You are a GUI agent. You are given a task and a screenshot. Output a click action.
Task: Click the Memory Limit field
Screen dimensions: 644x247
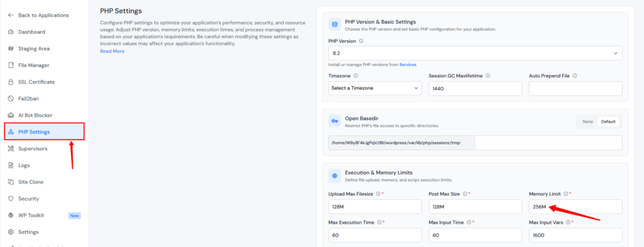coord(575,207)
